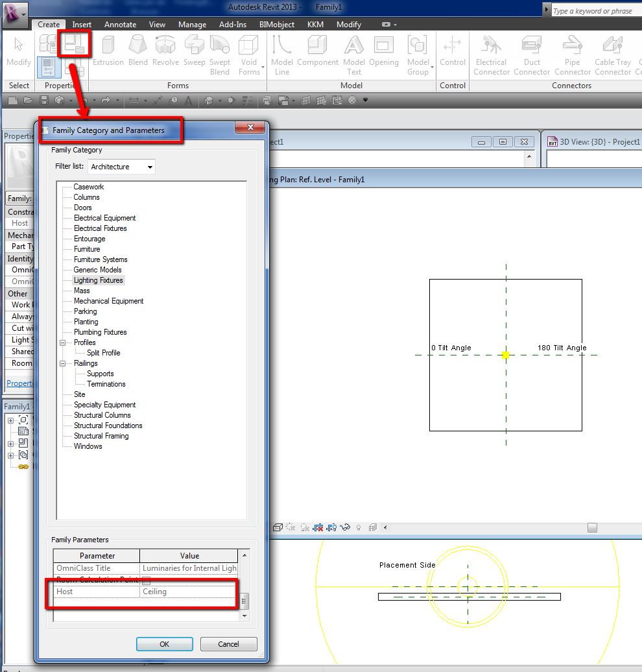Click horizontal scrollbar thumb in plan view

pos(592,527)
